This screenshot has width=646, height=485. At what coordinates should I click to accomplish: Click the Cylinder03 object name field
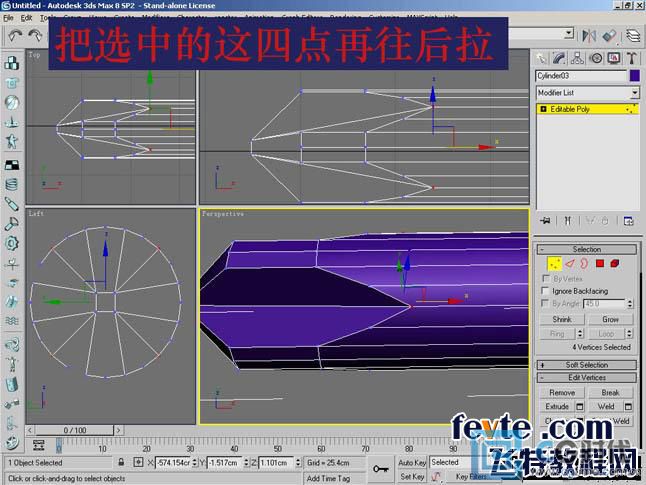[581, 76]
